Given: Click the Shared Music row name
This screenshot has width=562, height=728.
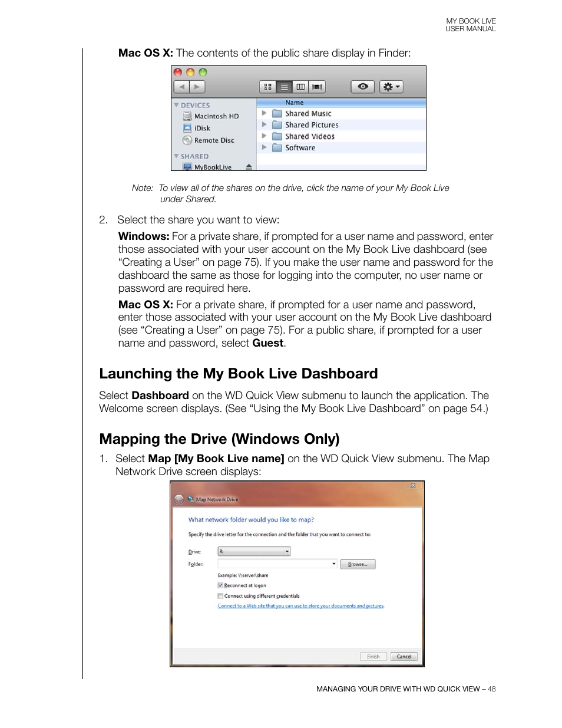Looking at the screenshot, I should pyautogui.click(x=308, y=113).
